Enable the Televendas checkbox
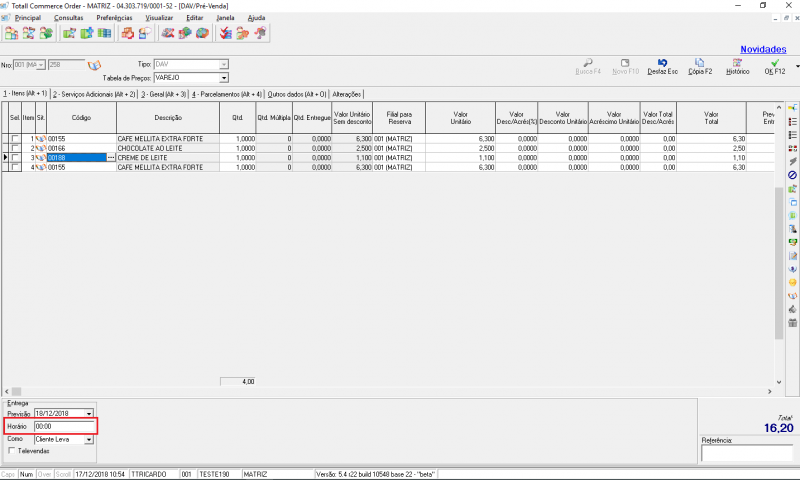800x480 pixels. click(11, 451)
